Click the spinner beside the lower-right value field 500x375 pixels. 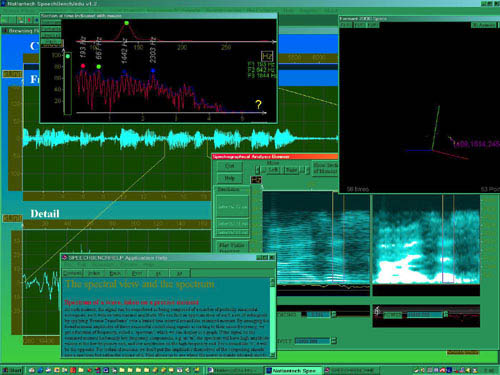[x=446, y=314]
